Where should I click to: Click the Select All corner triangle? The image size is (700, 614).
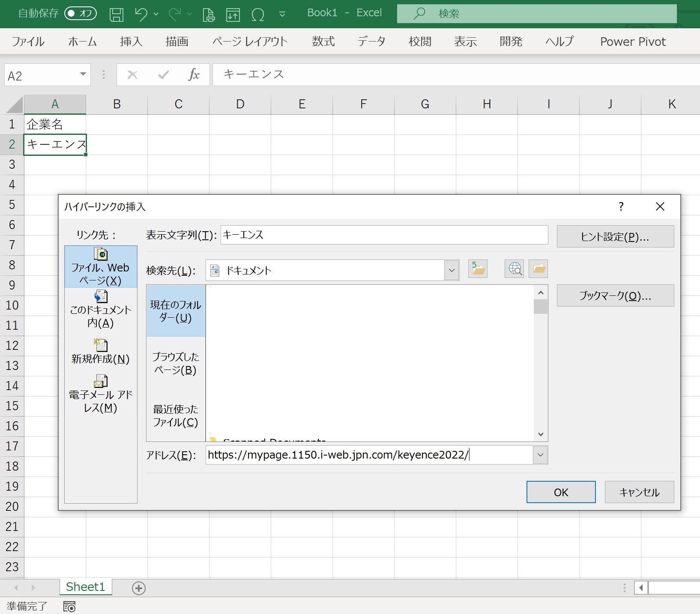point(14,105)
